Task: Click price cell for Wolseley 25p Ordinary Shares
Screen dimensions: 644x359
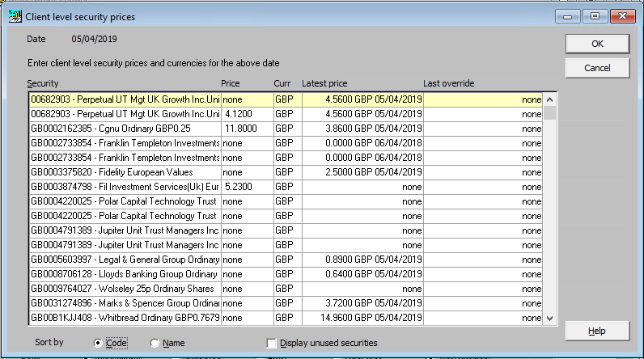Action: [x=248, y=289]
